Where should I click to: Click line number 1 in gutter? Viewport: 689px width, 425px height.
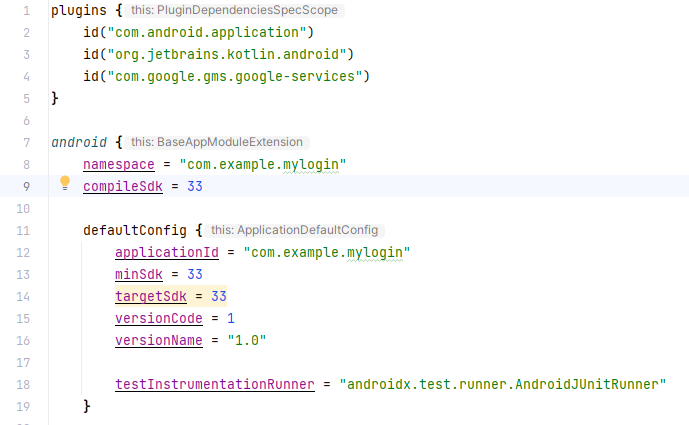pos(27,11)
